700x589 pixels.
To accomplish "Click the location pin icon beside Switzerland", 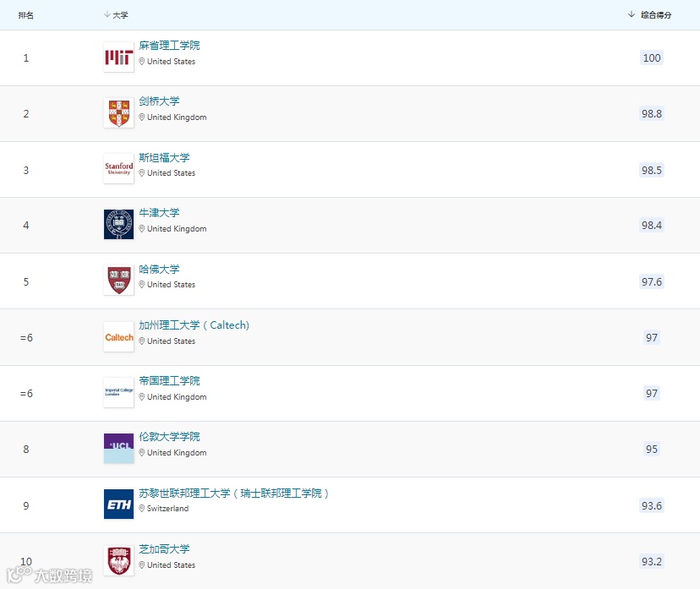I will (141, 509).
